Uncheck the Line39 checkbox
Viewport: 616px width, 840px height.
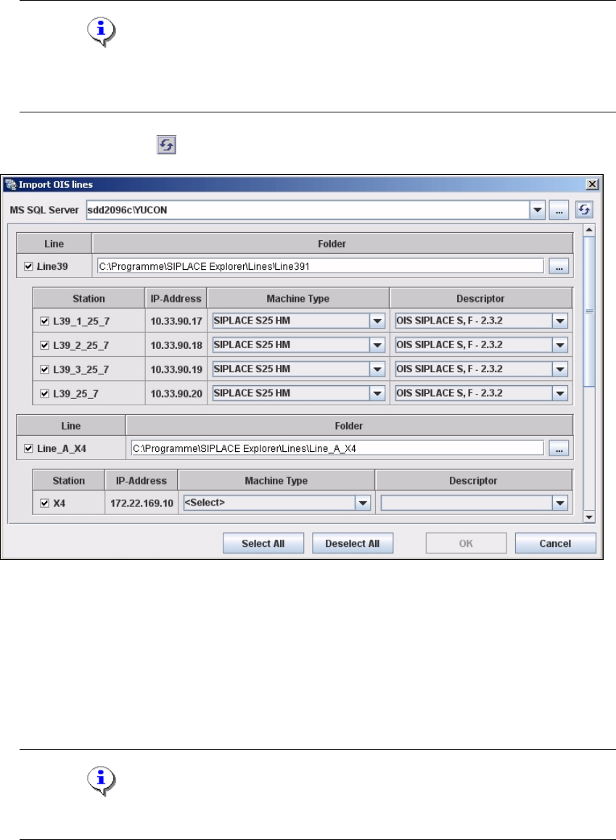(29, 266)
